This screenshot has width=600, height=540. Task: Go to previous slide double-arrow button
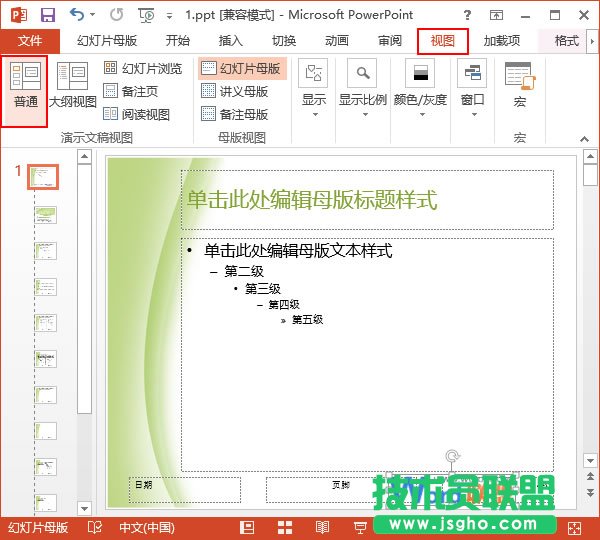tap(590, 476)
